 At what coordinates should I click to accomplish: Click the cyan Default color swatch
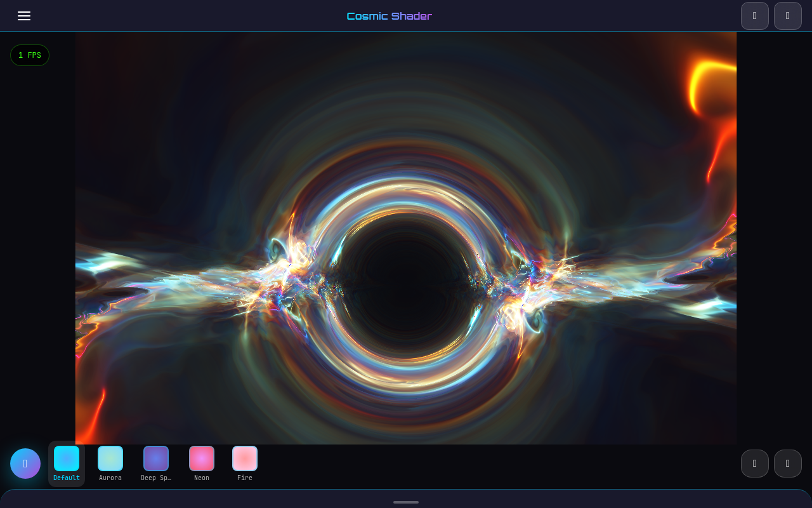67,458
